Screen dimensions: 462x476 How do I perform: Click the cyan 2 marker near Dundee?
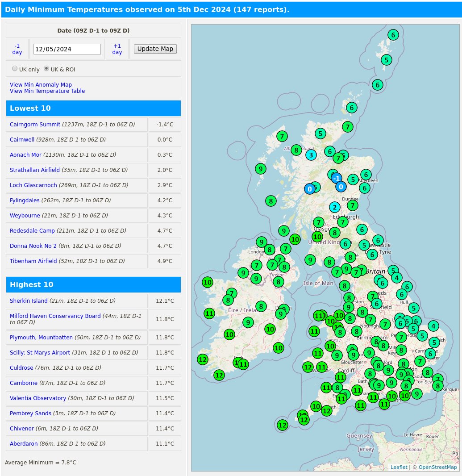tap(335, 207)
